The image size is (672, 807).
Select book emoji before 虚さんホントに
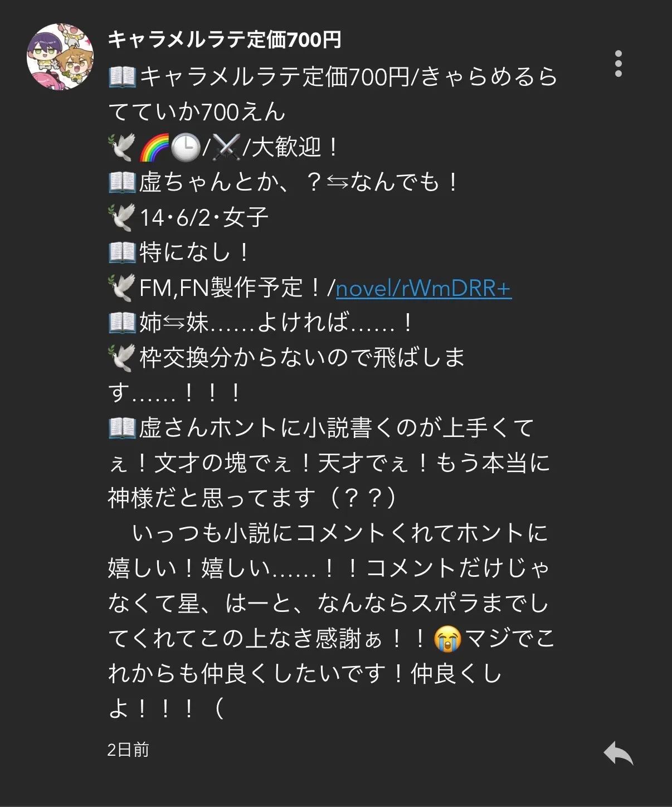click(122, 428)
